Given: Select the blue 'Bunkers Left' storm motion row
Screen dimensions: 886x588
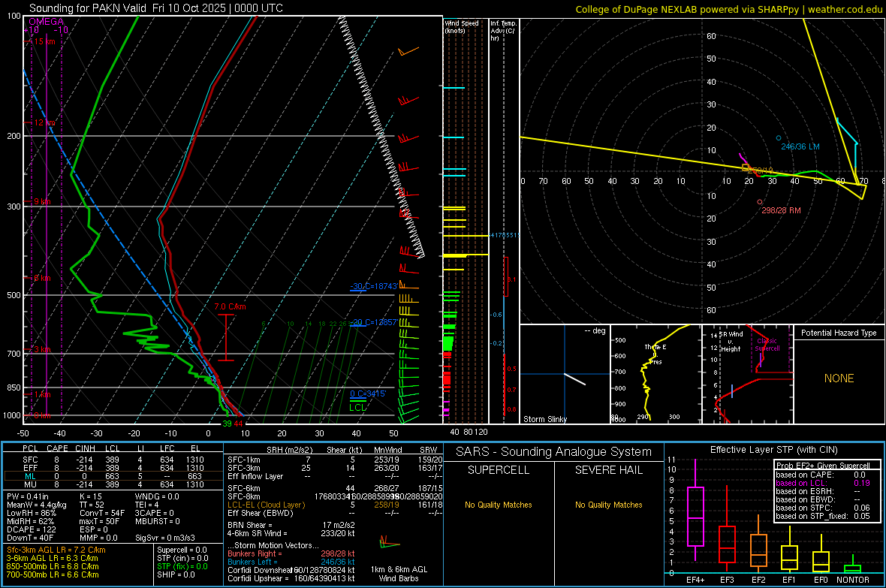Looking at the screenshot, I should click(291, 562).
